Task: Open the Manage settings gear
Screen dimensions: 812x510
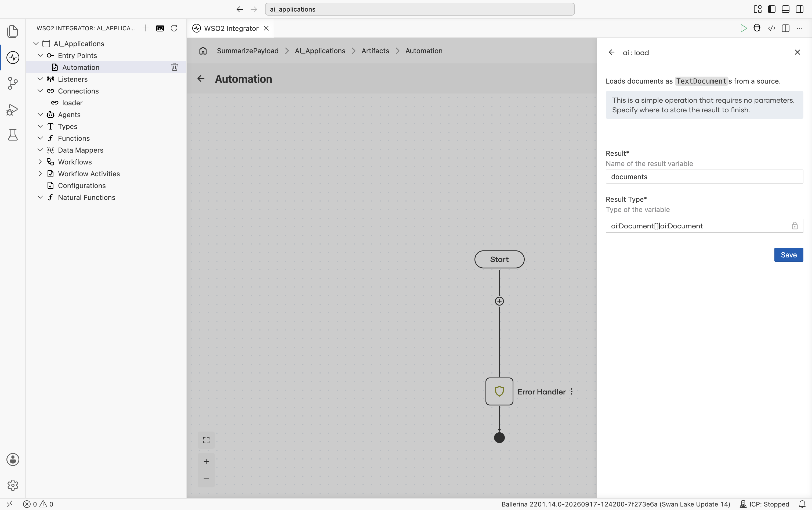Action: [x=13, y=485]
